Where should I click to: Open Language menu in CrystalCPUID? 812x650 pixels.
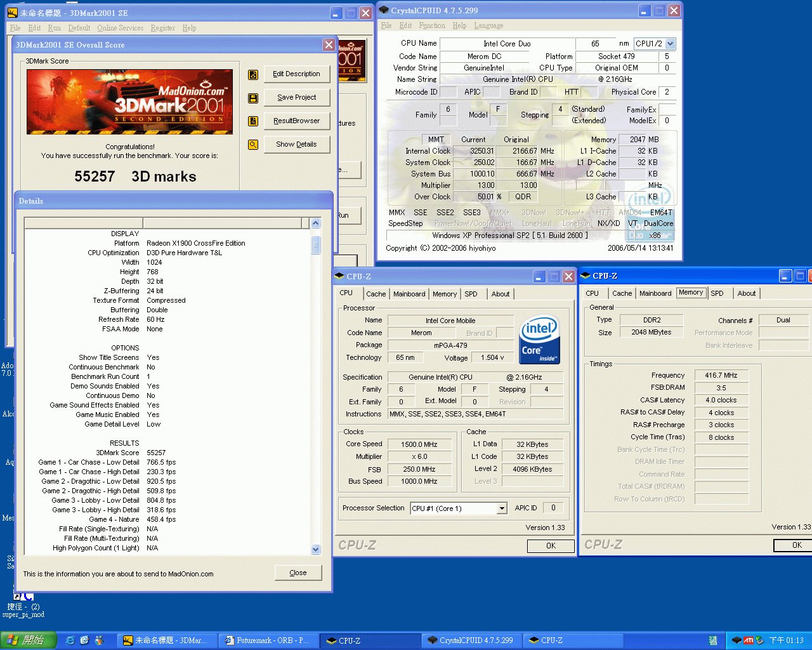pos(488,25)
